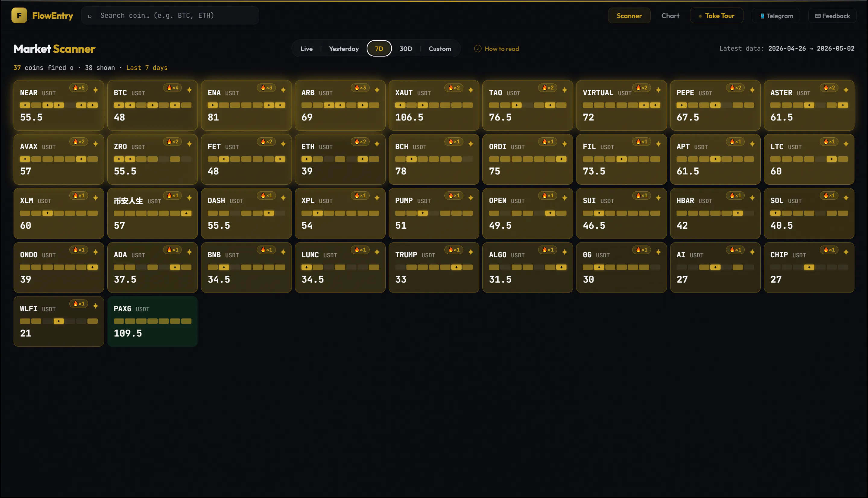
Task: Click the FlowEntry brand name
Action: coord(53,16)
